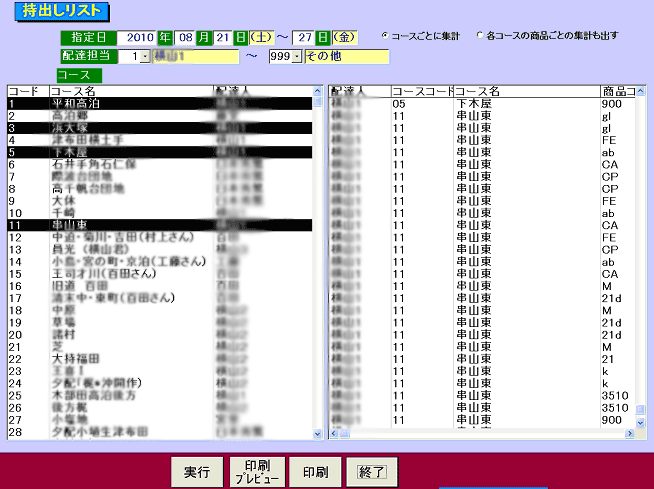The width and height of the screenshot is (654, 489).
Task: Expand the end 配達担当 dropdown showing 999
Action: tap(296, 57)
